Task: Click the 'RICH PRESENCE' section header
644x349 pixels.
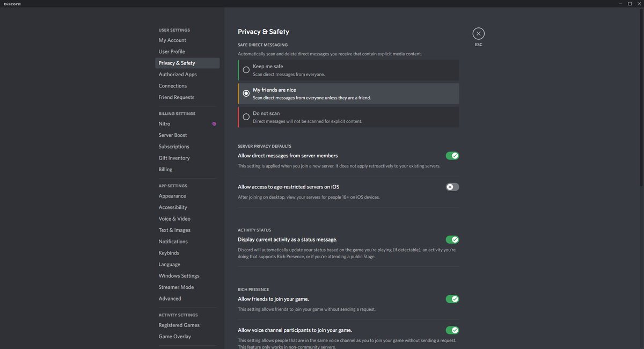Action: tap(253, 290)
